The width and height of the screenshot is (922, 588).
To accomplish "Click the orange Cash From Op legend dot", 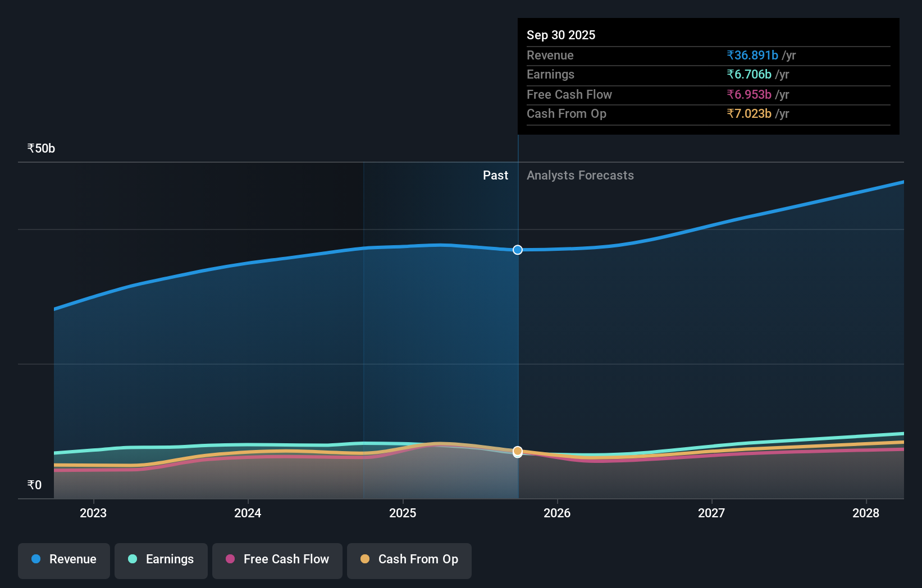I will 366,559.
